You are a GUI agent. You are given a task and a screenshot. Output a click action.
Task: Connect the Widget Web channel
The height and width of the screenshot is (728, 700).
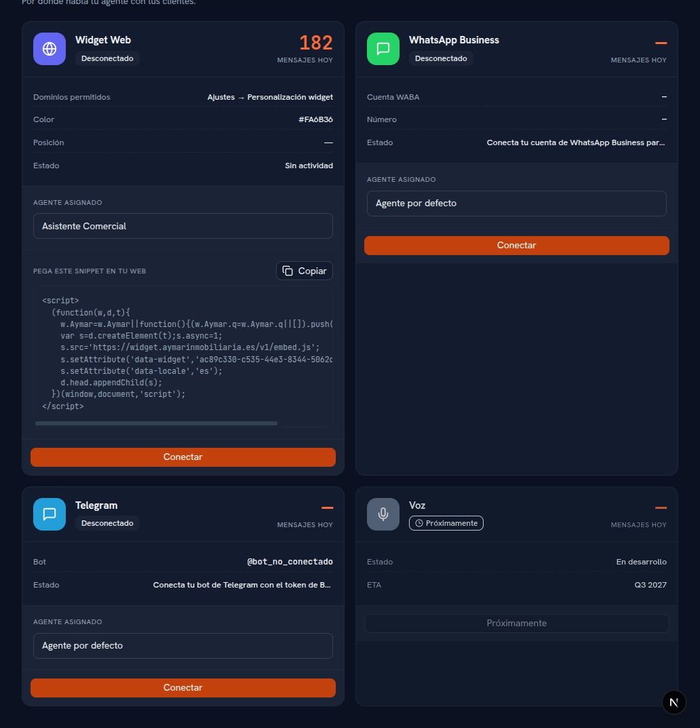(183, 457)
